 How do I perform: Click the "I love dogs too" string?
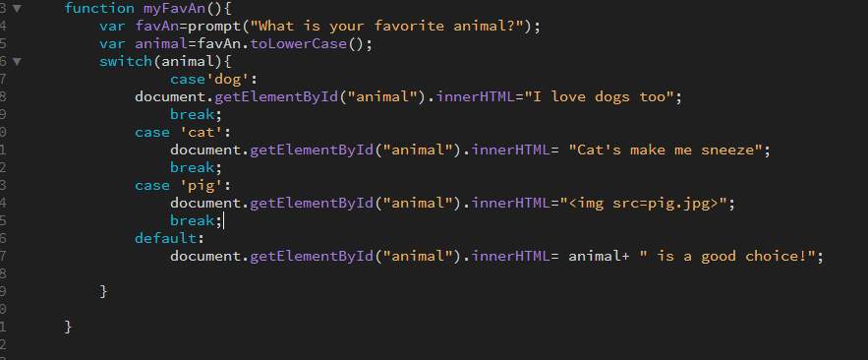click(599, 97)
